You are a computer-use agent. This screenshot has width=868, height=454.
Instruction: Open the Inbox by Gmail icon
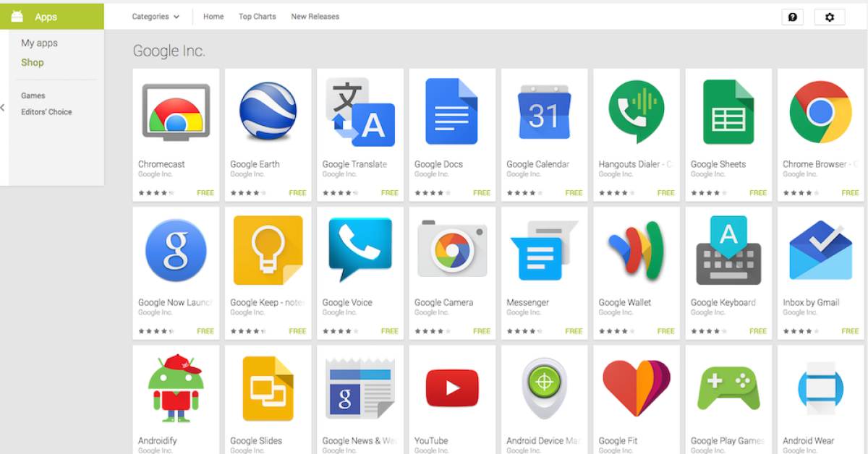pyautogui.click(x=820, y=249)
